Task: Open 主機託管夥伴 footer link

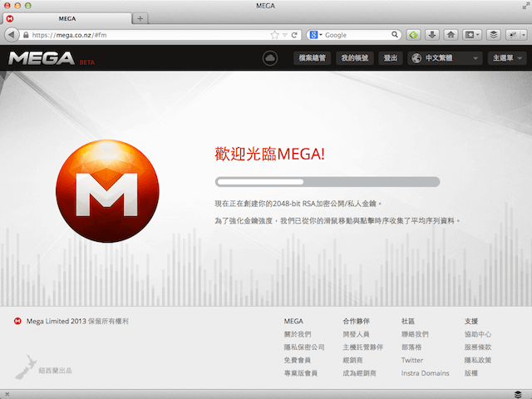Action: [x=363, y=347]
